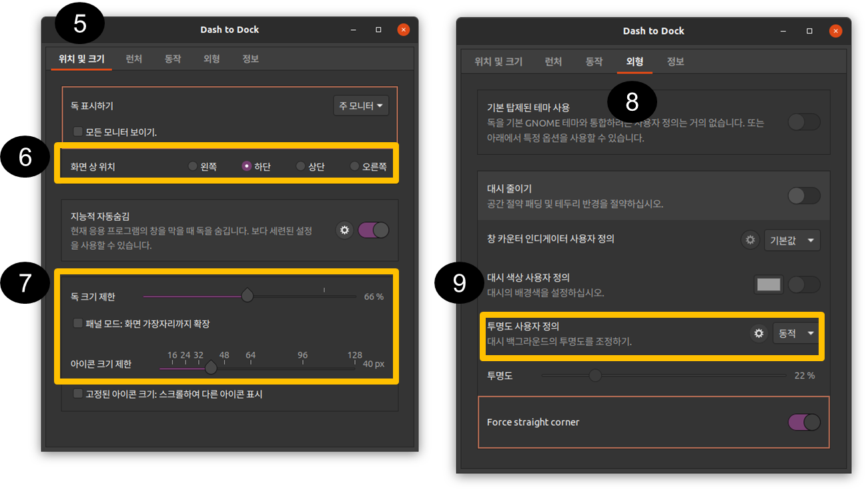The width and height of the screenshot is (868, 492).
Task: Open the 동적 opacity dropdown
Action: click(x=796, y=333)
